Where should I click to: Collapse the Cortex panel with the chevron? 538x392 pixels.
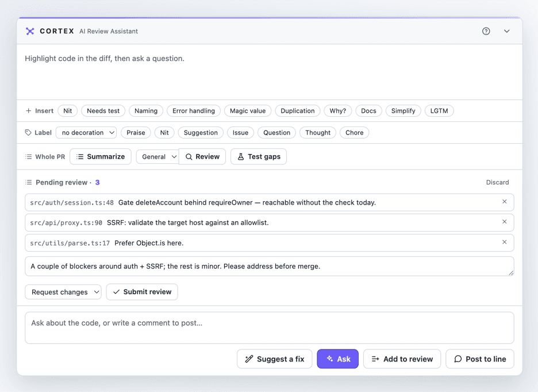click(x=506, y=31)
